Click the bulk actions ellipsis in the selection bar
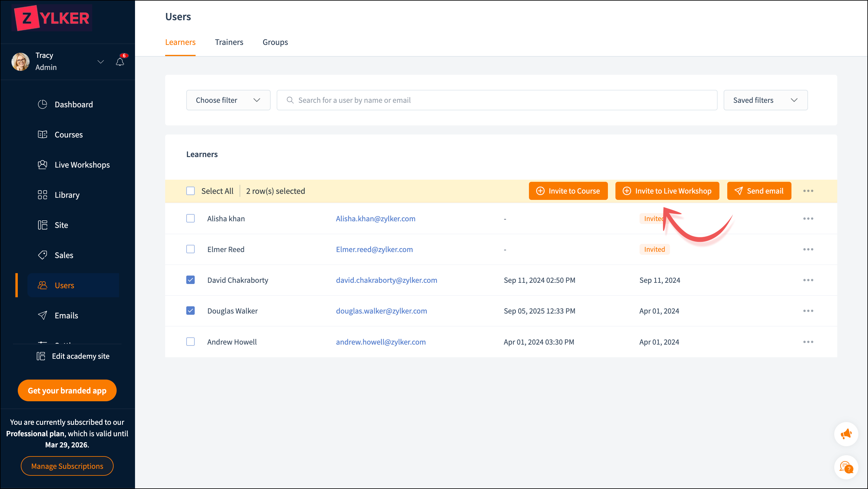Screen dimensions: 868x489 [808, 191]
